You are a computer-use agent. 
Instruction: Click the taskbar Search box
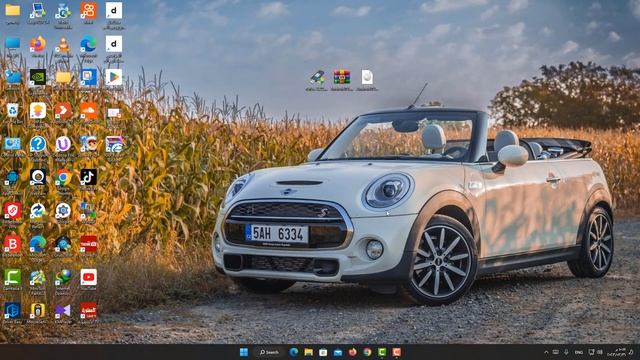pos(269,352)
